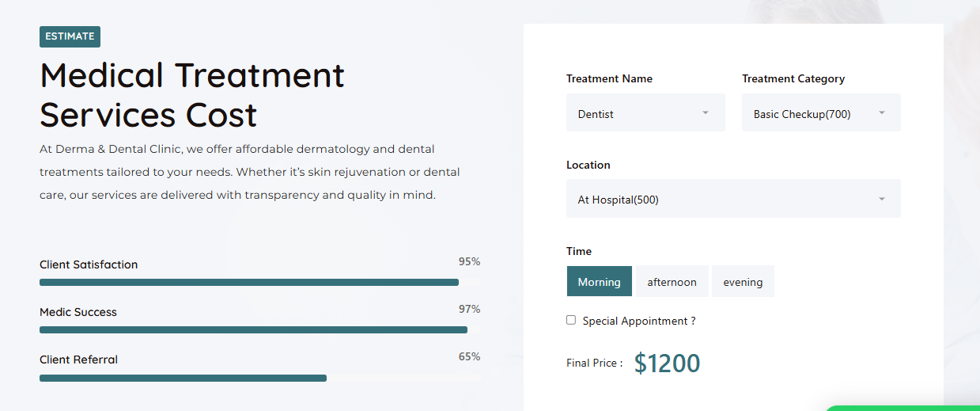
Task: Click the 65% referral percentage label
Action: click(x=469, y=356)
